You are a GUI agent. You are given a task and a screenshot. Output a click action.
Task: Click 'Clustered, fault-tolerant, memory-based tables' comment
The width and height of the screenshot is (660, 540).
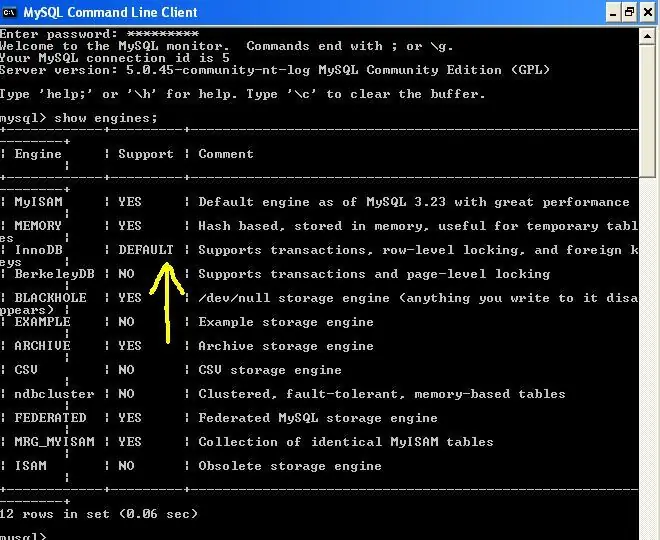[382, 394]
